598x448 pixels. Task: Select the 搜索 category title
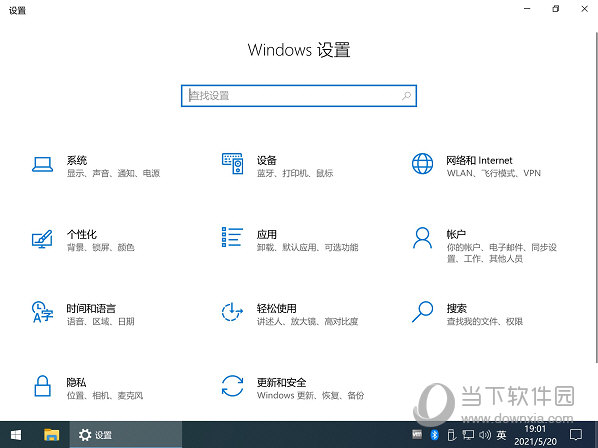coord(457,308)
